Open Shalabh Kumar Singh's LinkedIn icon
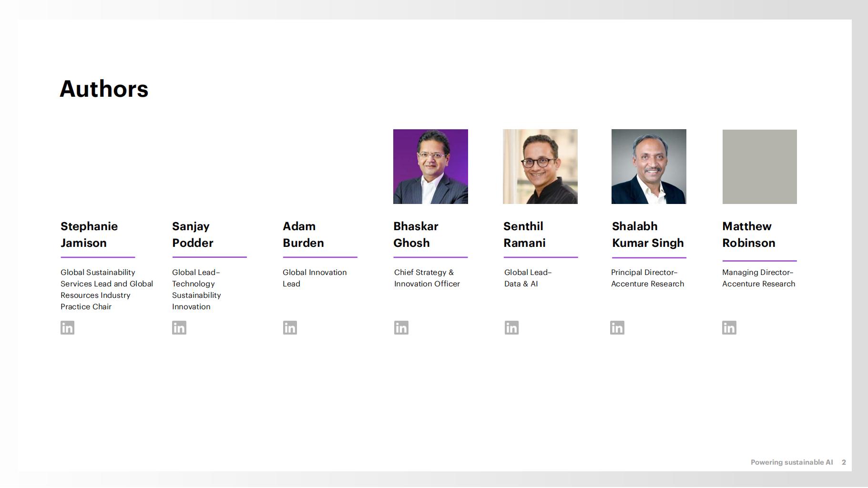 pos(617,327)
